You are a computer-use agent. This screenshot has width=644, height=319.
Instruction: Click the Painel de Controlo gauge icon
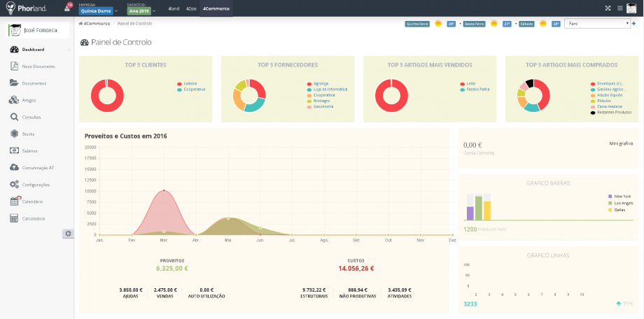(85, 42)
